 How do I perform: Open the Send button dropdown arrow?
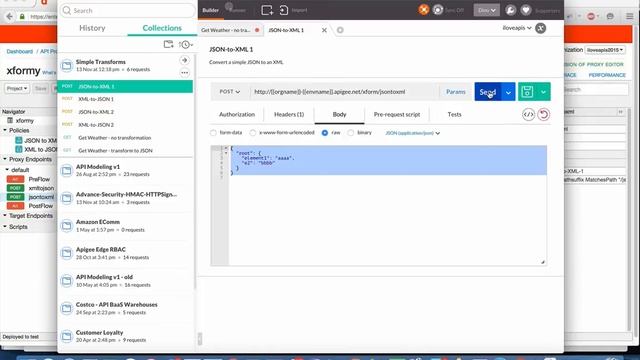tap(508, 92)
